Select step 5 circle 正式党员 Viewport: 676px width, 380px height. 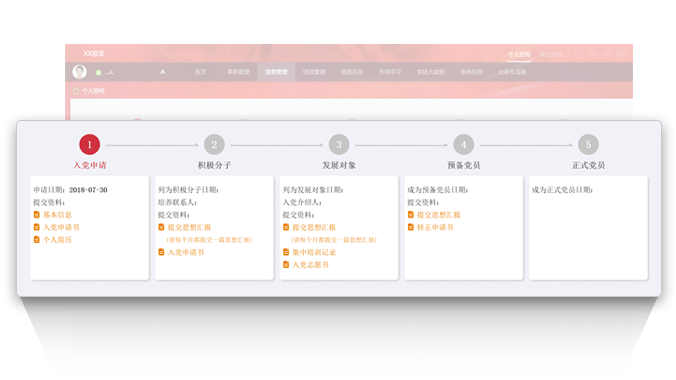pos(588,144)
